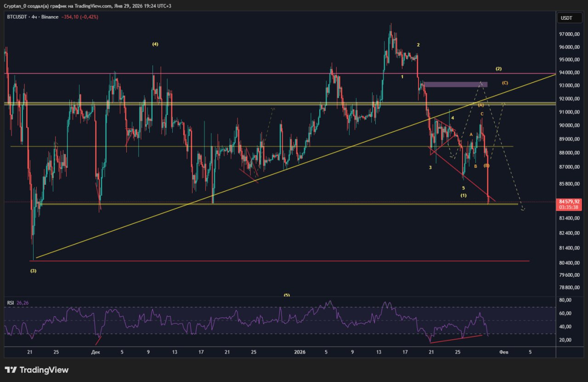Click the RSI indicator label
The width and height of the screenshot is (588, 382).
[x=10, y=303]
